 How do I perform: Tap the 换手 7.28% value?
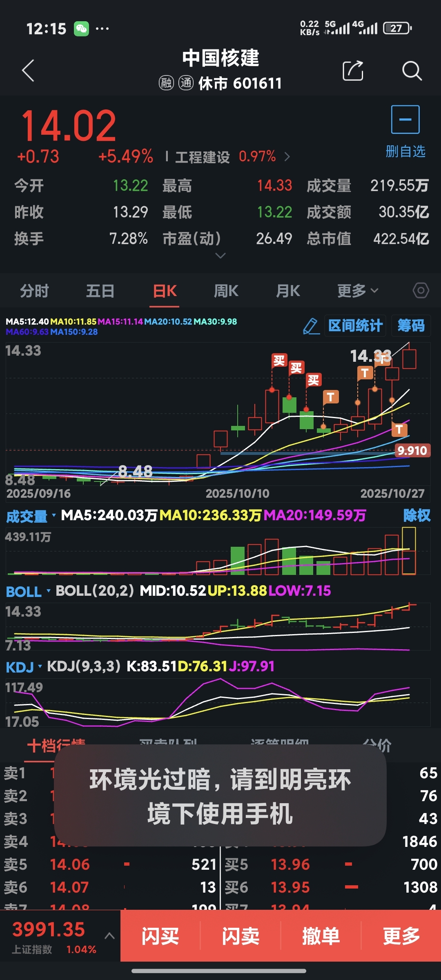[x=128, y=238]
